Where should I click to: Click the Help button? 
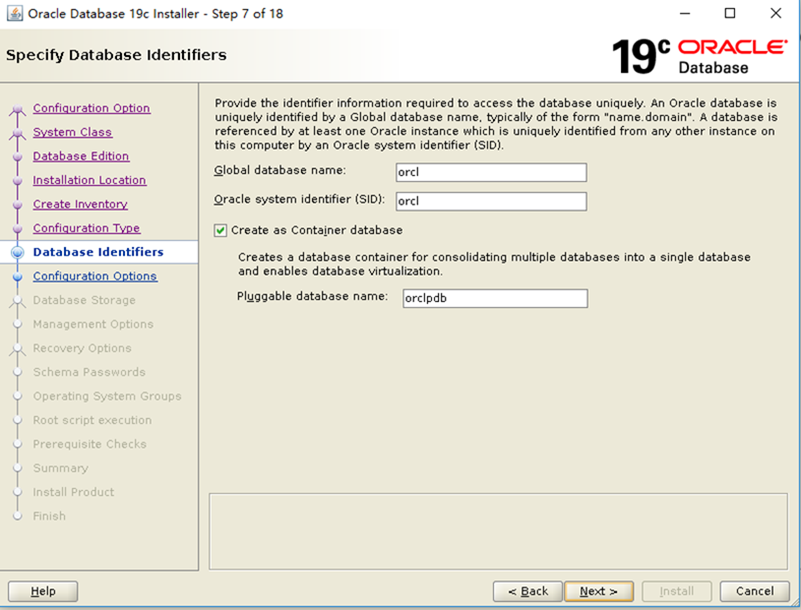point(43,591)
